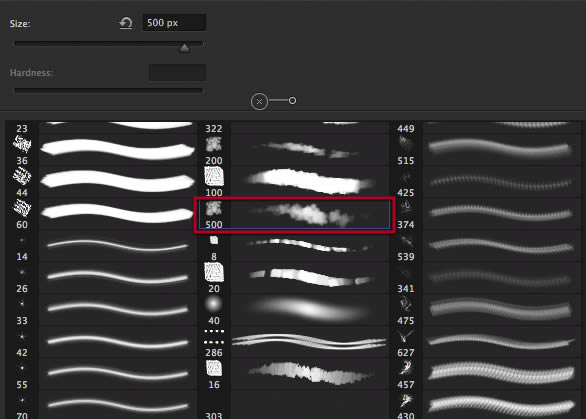Select the 60 brush tip icon

(x=22, y=208)
